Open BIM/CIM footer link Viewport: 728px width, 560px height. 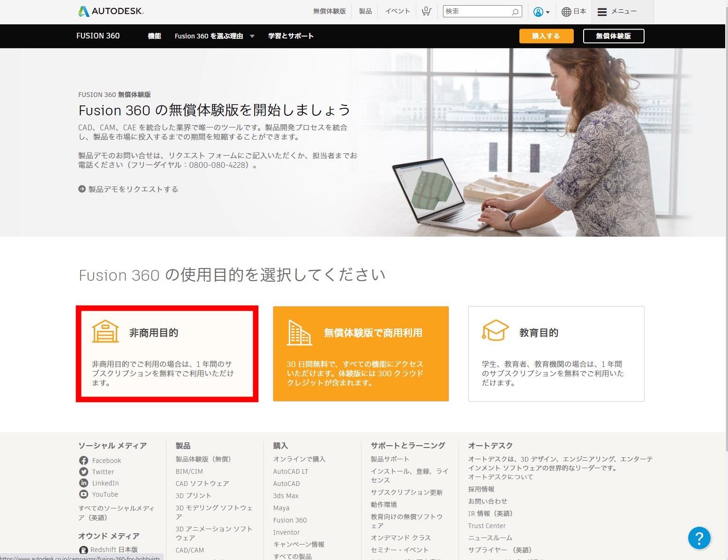[x=189, y=471]
